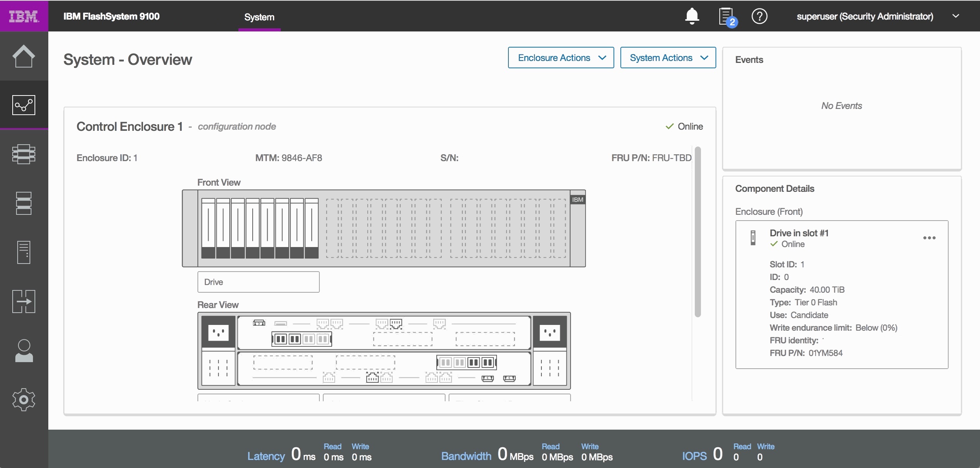The image size is (980, 468).
Task: Open the superuser account menu chevron
Action: tap(956, 16)
